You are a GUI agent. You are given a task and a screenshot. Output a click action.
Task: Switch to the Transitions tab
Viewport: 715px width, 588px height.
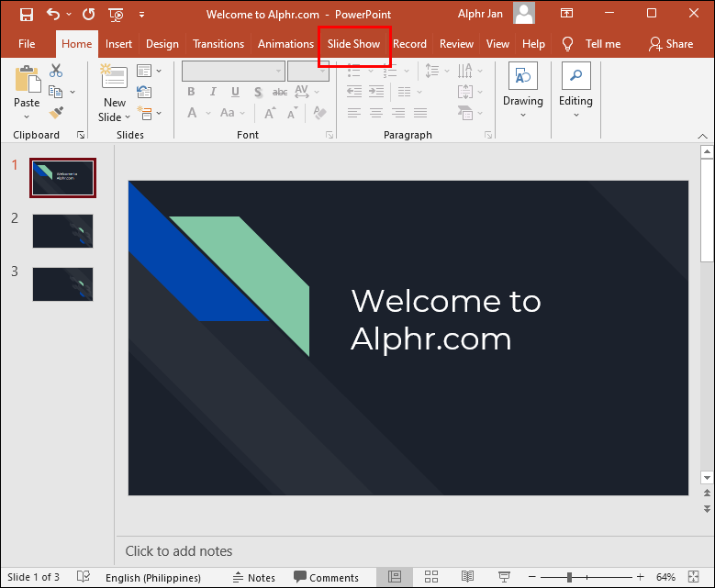point(218,44)
